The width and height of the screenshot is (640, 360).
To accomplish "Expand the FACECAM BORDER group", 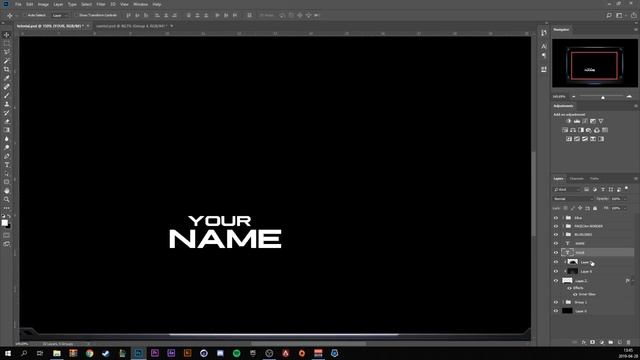I will click(563, 226).
